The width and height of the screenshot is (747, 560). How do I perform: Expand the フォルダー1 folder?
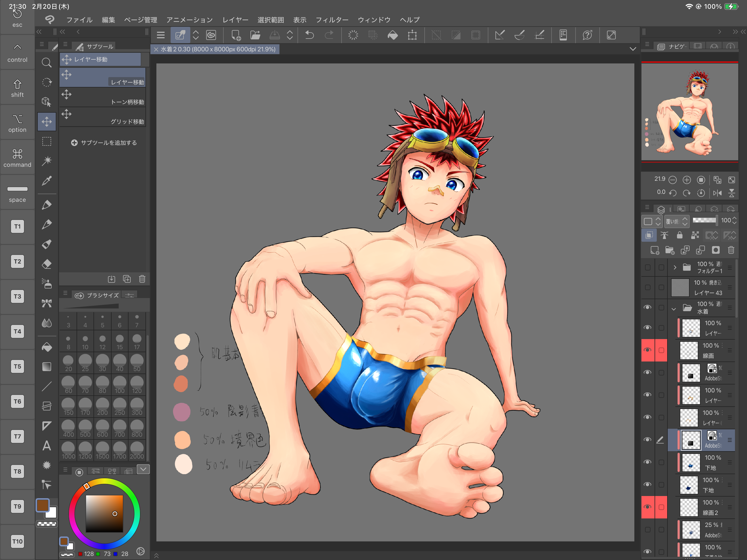[x=675, y=267]
